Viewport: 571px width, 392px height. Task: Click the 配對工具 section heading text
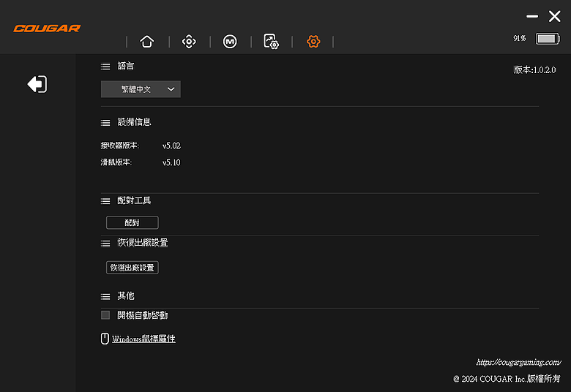coord(134,200)
